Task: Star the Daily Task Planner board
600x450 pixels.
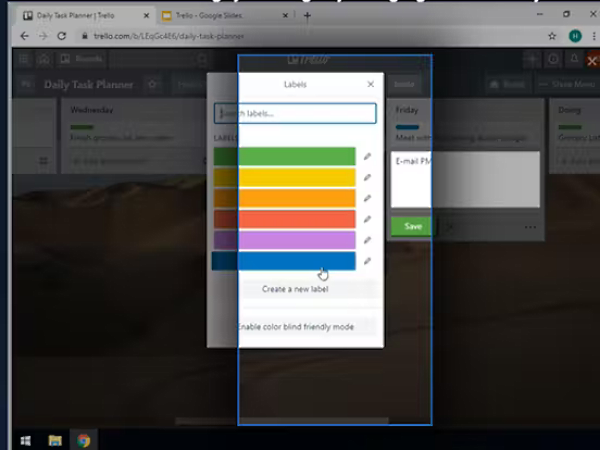Action: coord(152,84)
